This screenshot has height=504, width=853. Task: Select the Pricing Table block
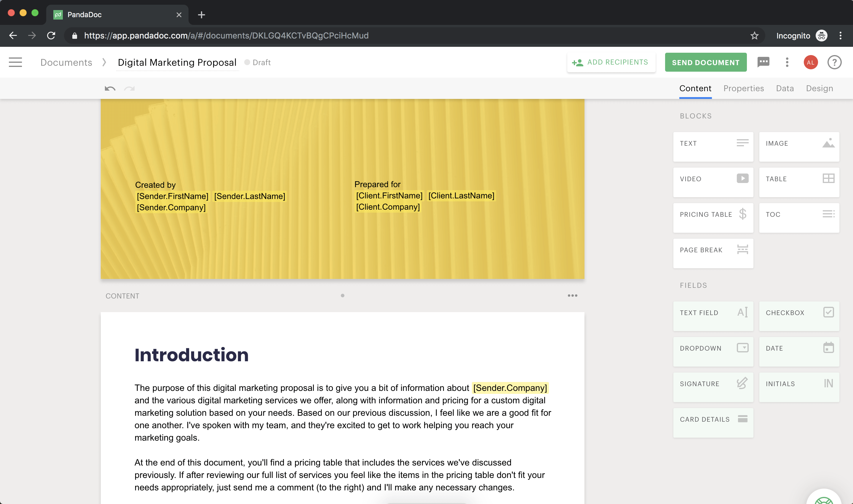(x=713, y=218)
